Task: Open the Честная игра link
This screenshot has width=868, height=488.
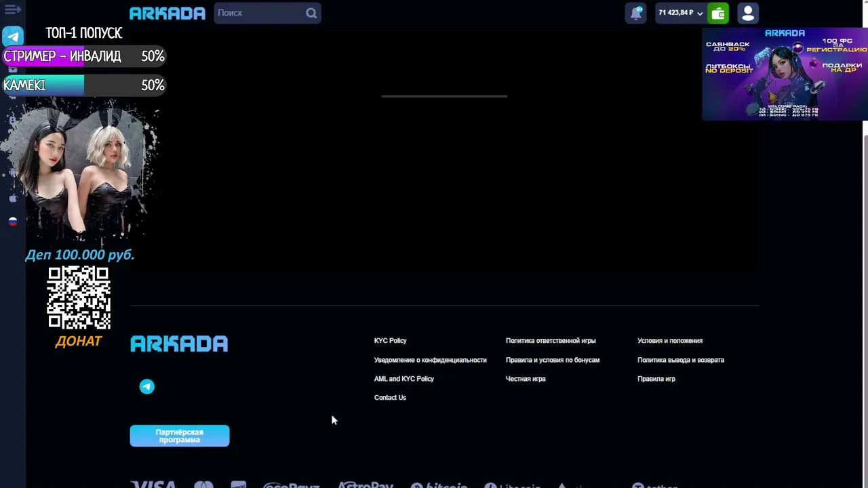Action: point(526,379)
